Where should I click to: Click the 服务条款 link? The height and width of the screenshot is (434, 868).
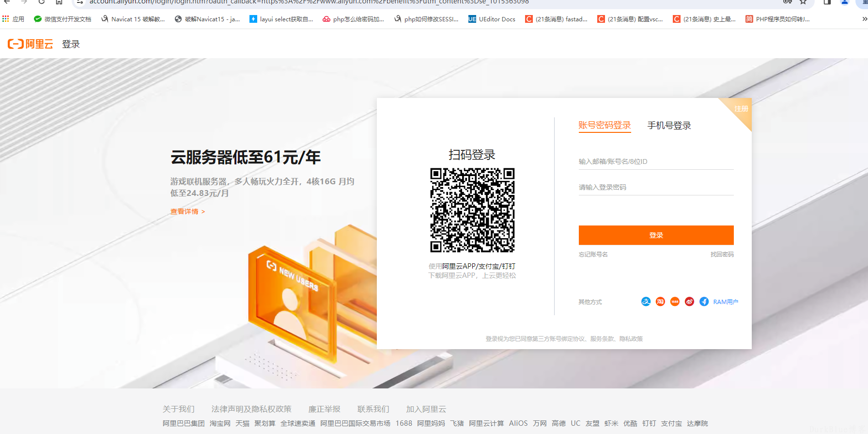602,339
